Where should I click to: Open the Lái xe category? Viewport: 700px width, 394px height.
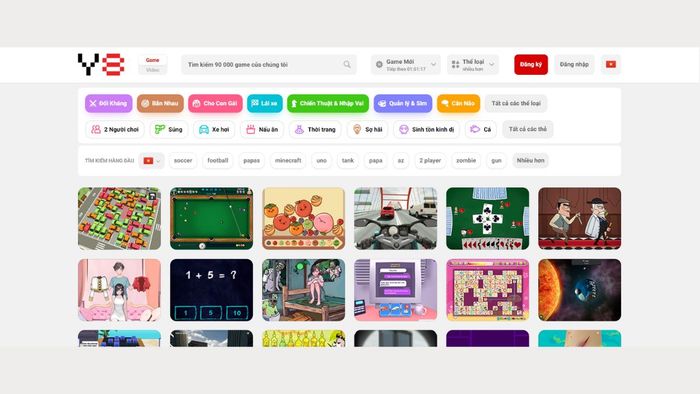click(x=265, y=103)
